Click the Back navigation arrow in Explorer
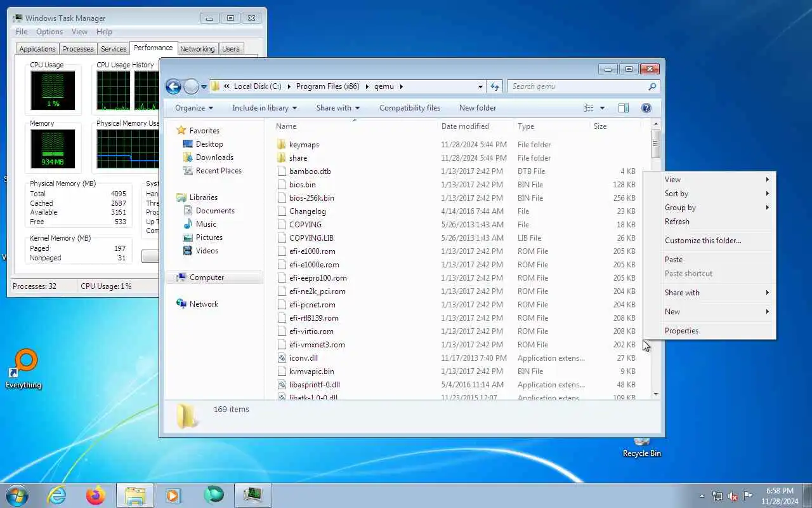Screen dimensions: 812x508 coord(173,86)
